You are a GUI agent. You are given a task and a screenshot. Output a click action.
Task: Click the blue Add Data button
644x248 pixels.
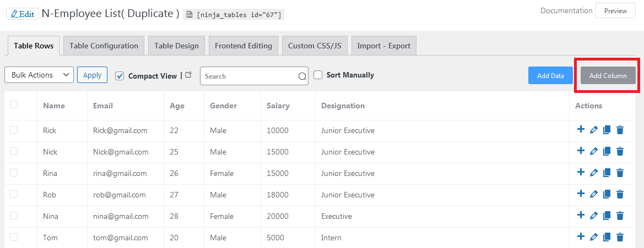(550, 76)
